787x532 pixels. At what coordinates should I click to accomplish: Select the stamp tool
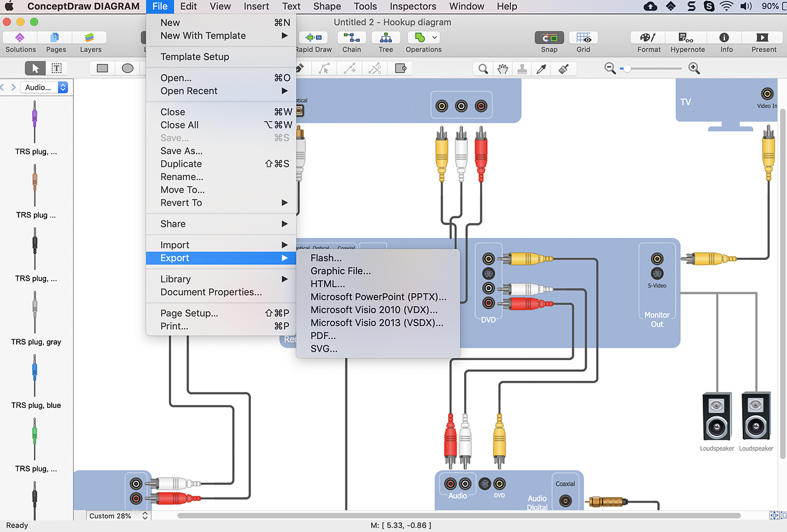[522, 69]
